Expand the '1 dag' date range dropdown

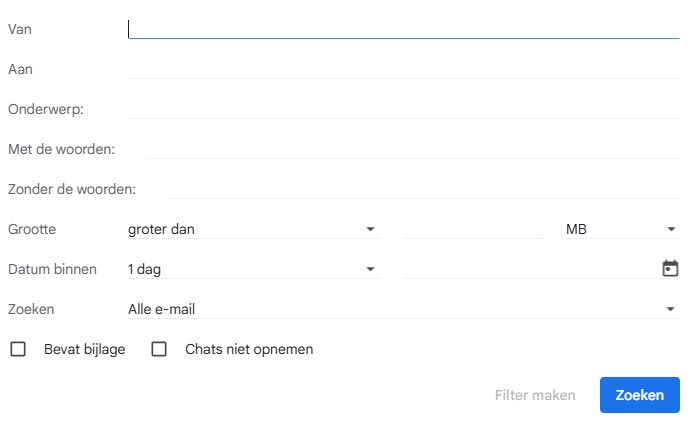click(x=252, y=269)
